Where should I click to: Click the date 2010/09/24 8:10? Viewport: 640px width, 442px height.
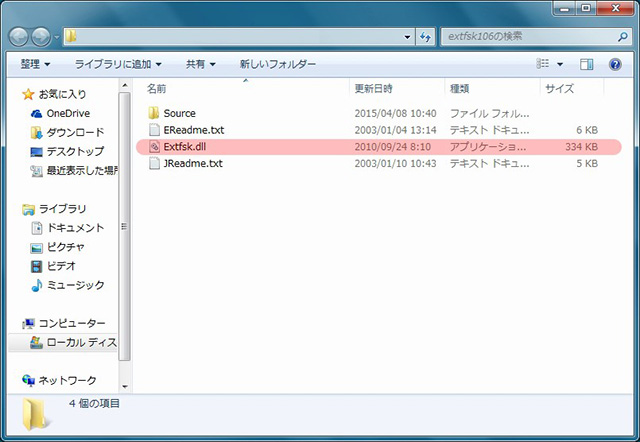point(392,147)
